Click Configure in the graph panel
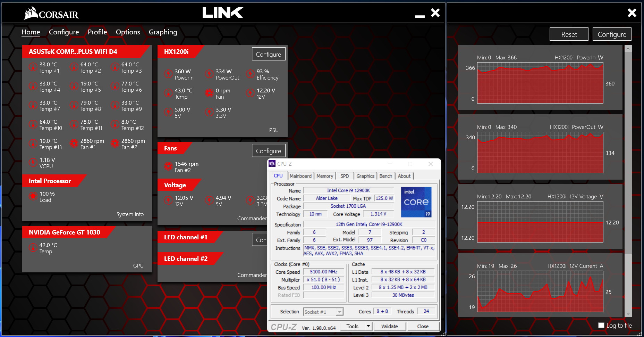 (x=612, y=34)
